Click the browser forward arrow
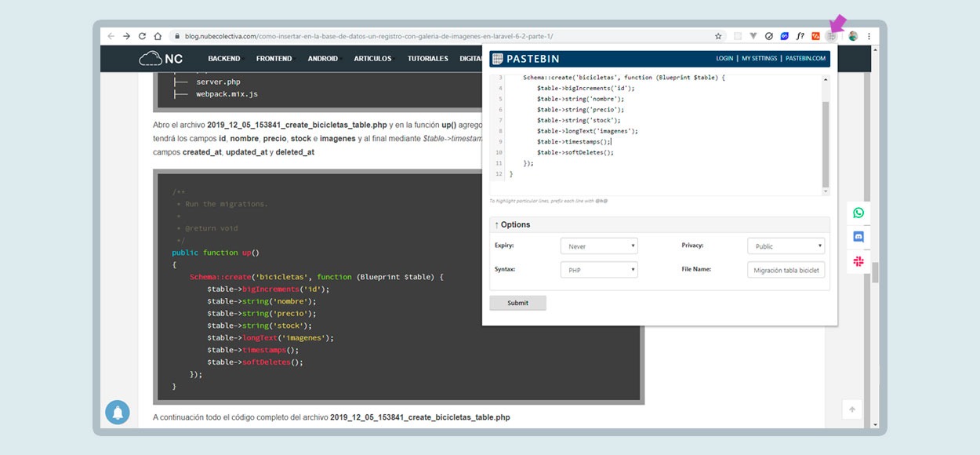980x455 pixels. pos(126,36)
